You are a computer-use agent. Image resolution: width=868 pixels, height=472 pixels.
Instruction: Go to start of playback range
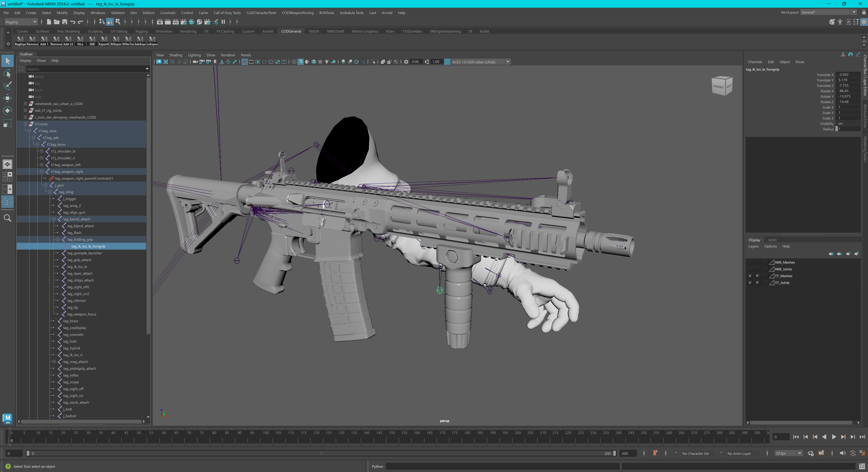click(x=796, y=437)
